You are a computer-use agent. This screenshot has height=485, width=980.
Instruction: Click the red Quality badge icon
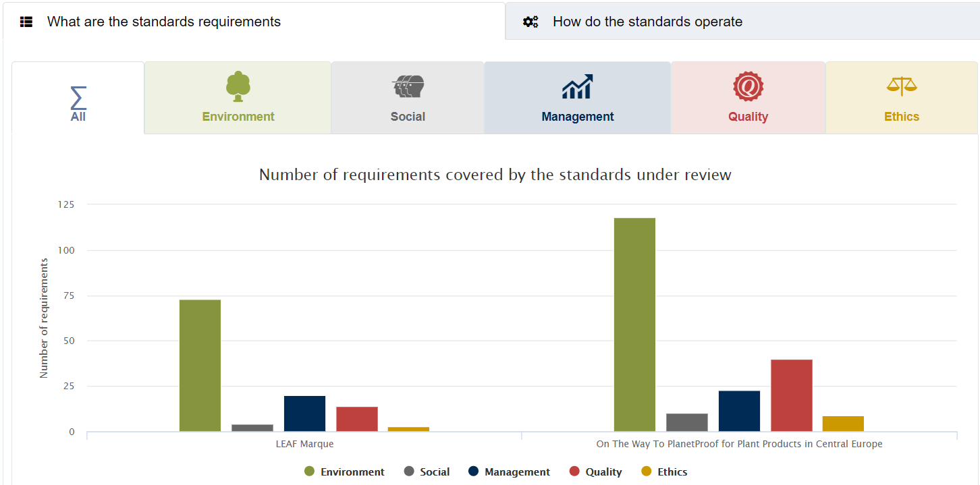(748, 87)
